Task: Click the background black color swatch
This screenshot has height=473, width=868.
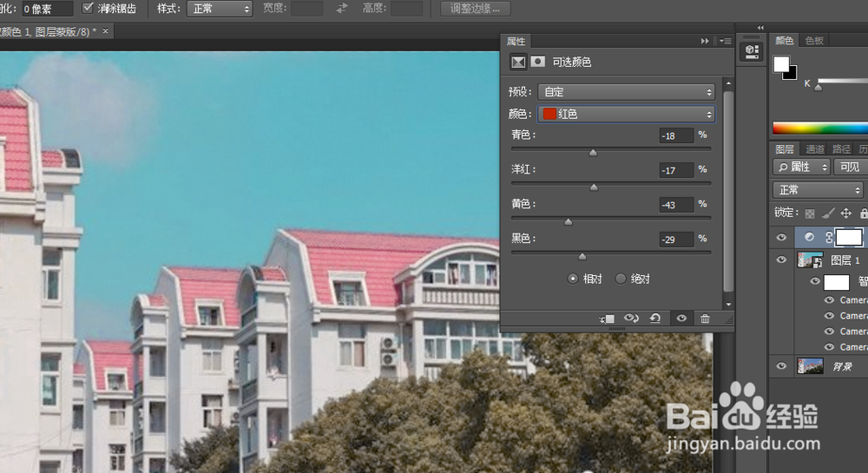Action: pos(792,74)
